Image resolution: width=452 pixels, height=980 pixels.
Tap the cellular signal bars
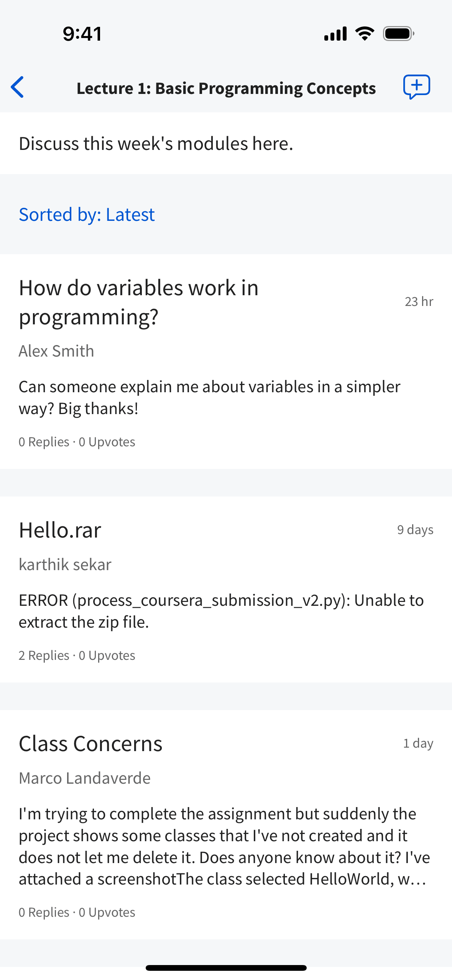(335, 33)
